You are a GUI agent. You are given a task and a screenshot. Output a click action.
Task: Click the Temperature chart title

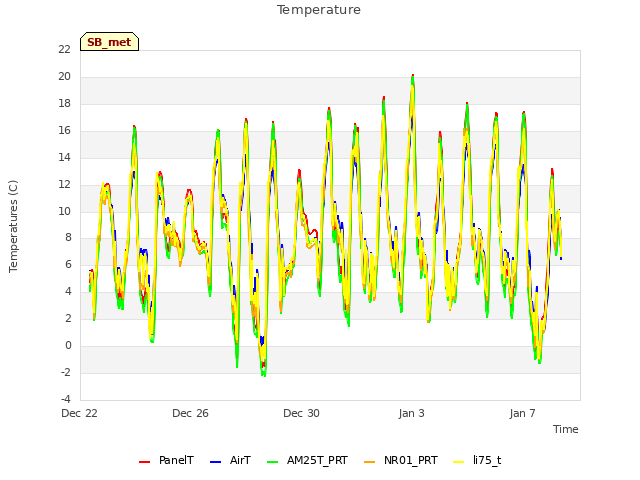pyautogui.click(x=319, y=10)
